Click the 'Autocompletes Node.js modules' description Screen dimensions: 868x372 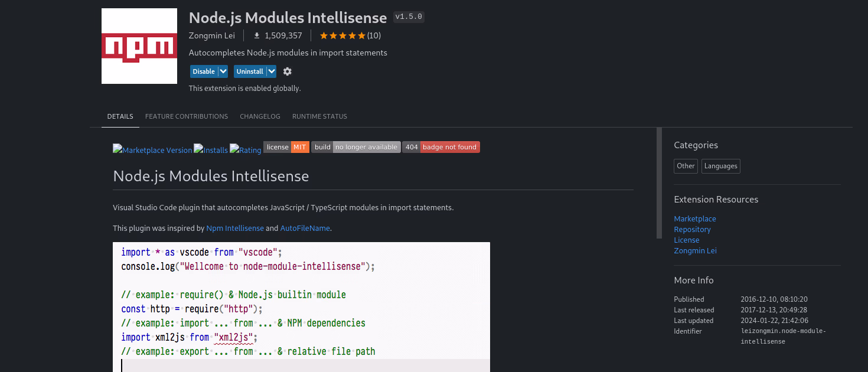point(288,53)
